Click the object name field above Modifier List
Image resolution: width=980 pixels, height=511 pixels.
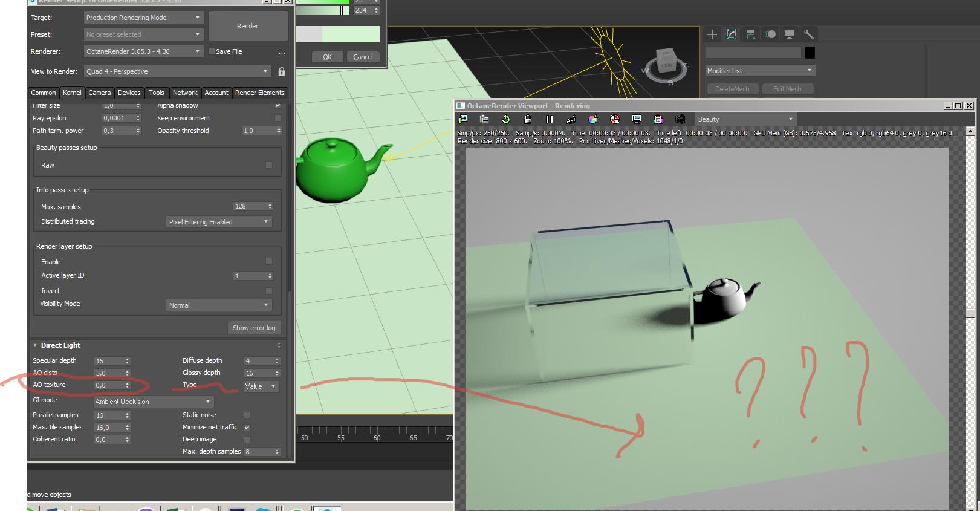753,53
